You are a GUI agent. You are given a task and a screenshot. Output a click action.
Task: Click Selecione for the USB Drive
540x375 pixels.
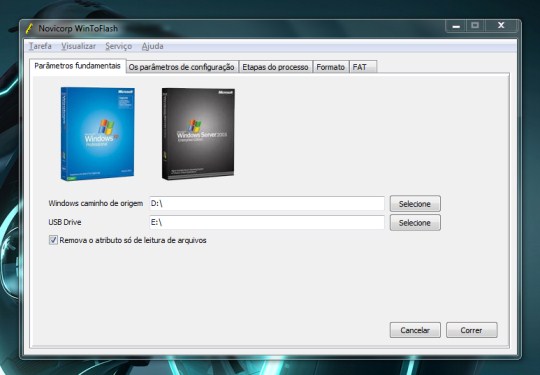(415, 223)
